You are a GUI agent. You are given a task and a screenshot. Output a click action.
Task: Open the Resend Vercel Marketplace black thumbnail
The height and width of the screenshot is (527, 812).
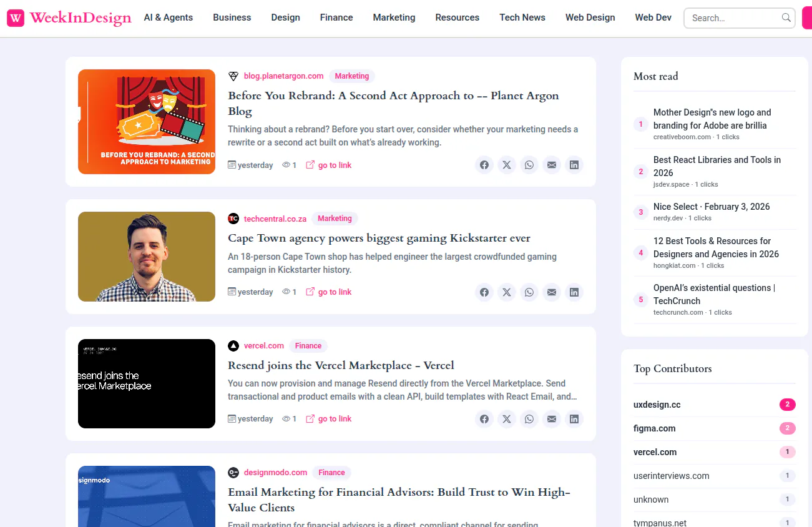(147, 383)
